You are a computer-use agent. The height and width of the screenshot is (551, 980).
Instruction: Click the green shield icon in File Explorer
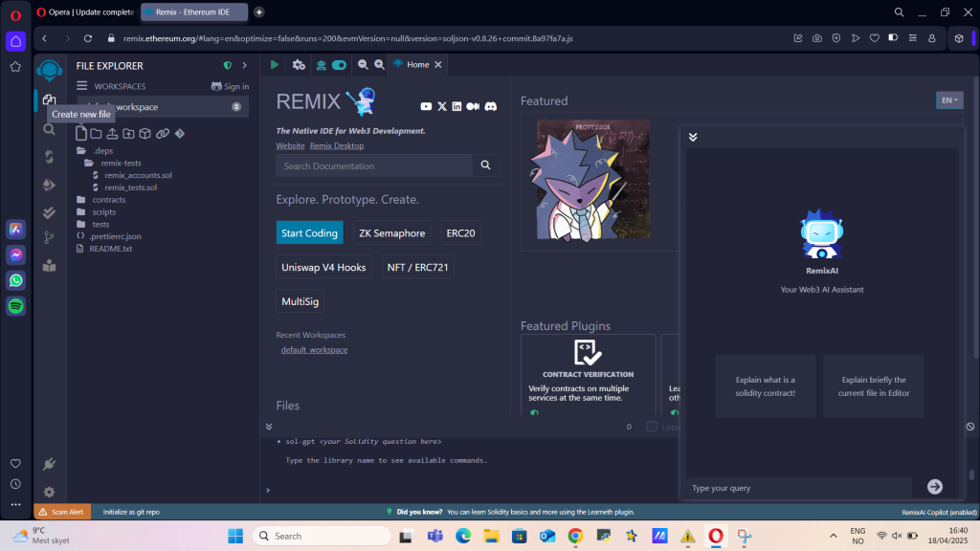point(228,65)
